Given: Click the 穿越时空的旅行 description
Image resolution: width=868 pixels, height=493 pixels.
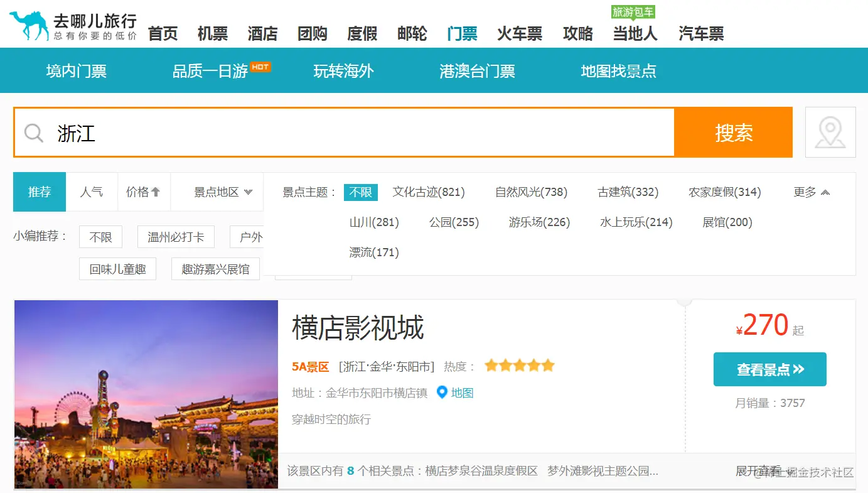Looking at the screenshot, I should 331,420.
